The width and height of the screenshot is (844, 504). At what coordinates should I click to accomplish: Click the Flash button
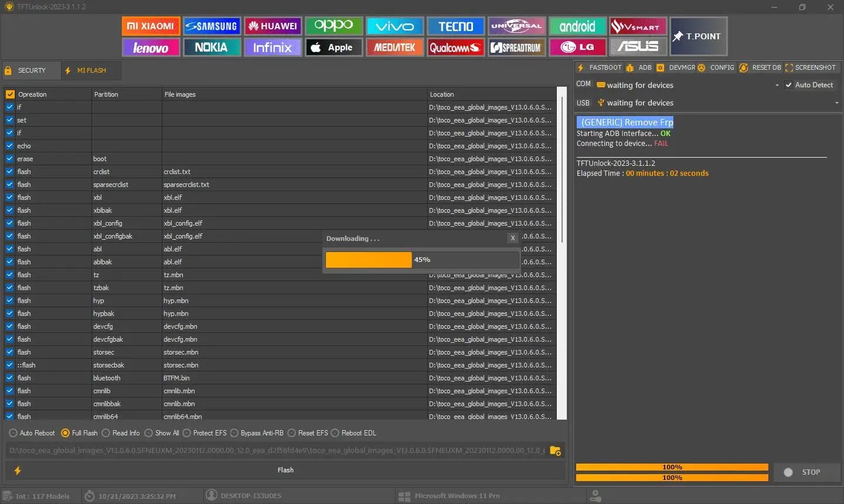point(285,470)
